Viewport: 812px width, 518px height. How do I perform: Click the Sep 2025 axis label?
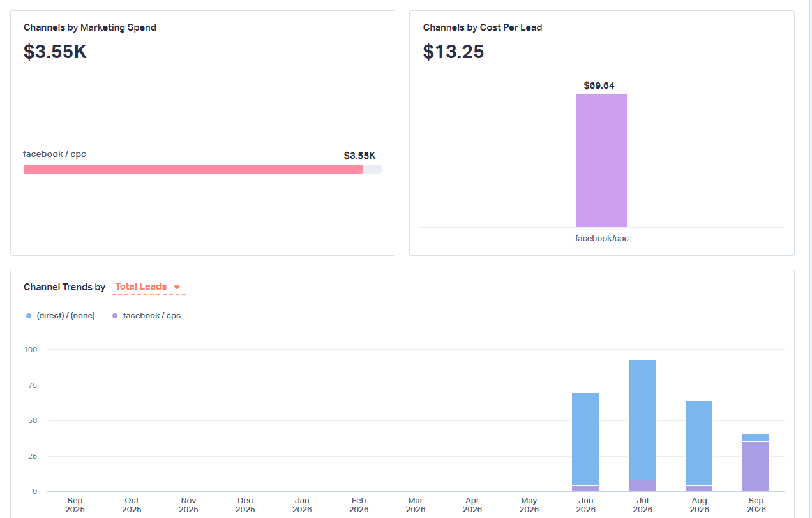[75, 505]
